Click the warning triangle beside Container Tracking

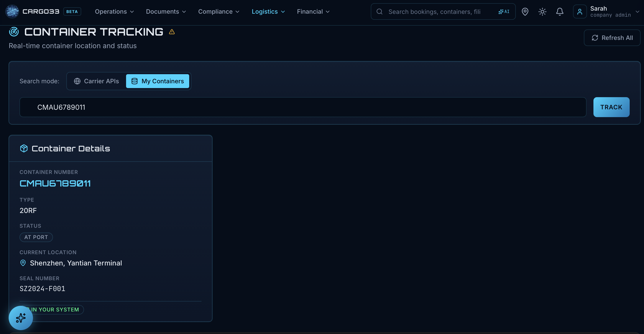click(x=172, y=32)
